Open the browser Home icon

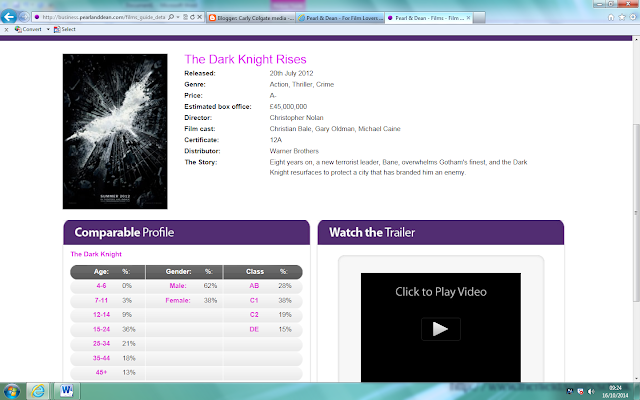[x=611, y=17]
